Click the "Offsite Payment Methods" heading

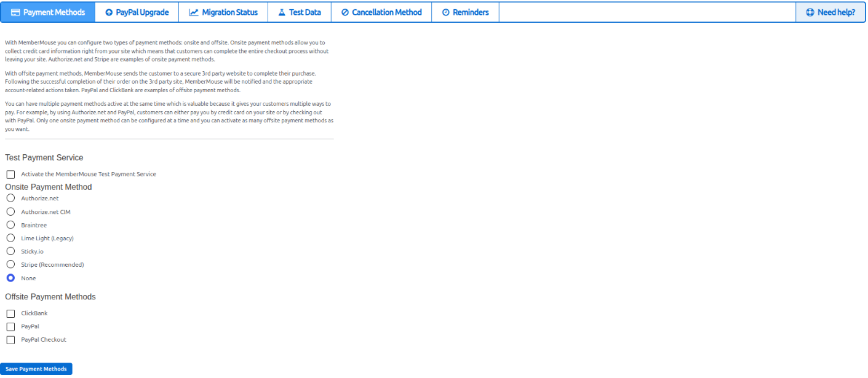coord(50,297)
